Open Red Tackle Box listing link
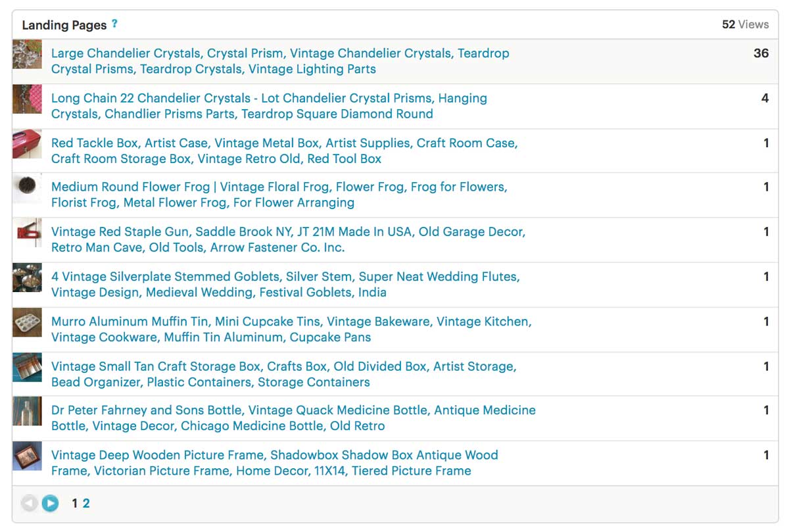Image resolution: width=789 pixels, height=532 pixels. [x=285, y=151]
